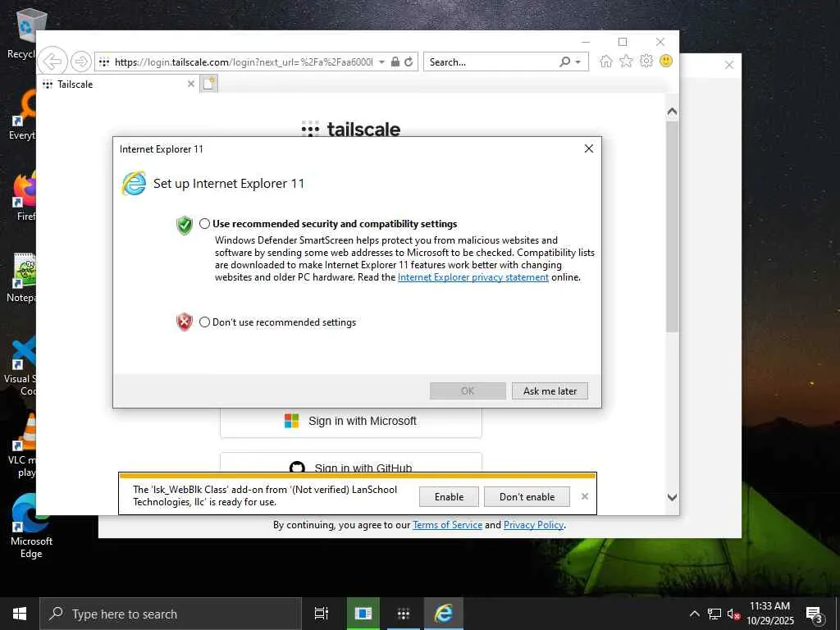
Task: Select Don't use recommended settings
Action: pos(204,322)
